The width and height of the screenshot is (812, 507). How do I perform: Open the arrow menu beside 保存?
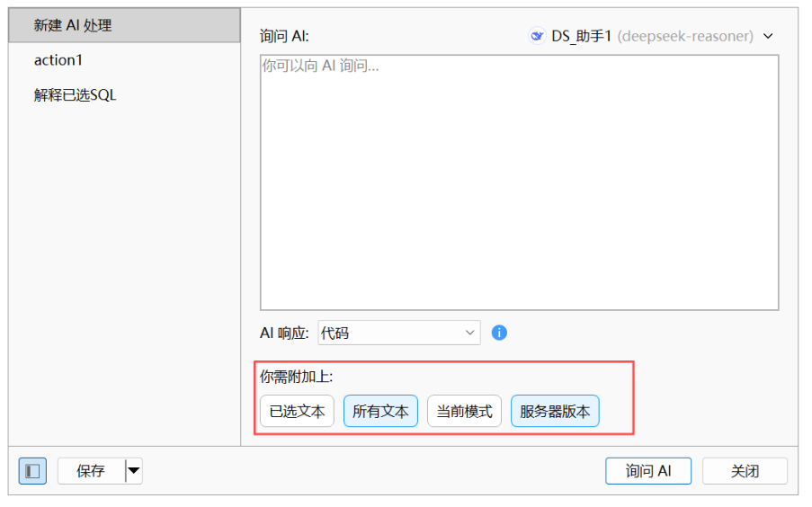pyautogui.click(x=133, y=471)
